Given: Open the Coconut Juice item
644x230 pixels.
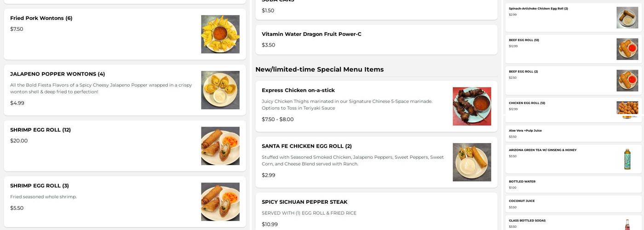Looking at the screenshot, I should click(522, 201).
